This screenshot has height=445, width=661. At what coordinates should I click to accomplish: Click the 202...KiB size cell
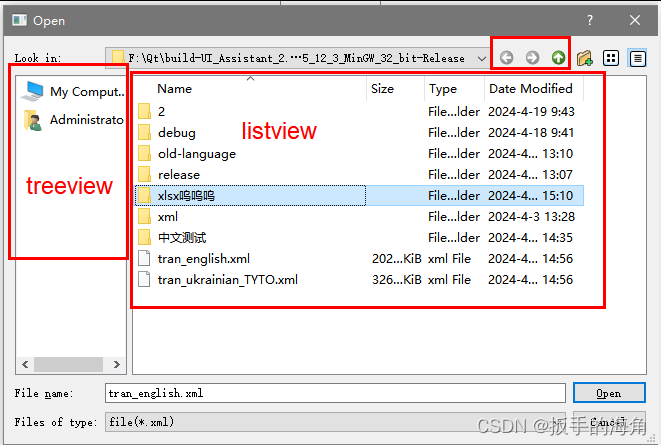pos(397,259)
